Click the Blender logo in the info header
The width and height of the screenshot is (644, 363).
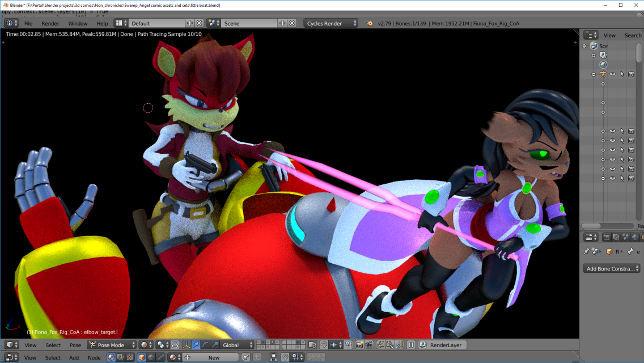(370, 23)
